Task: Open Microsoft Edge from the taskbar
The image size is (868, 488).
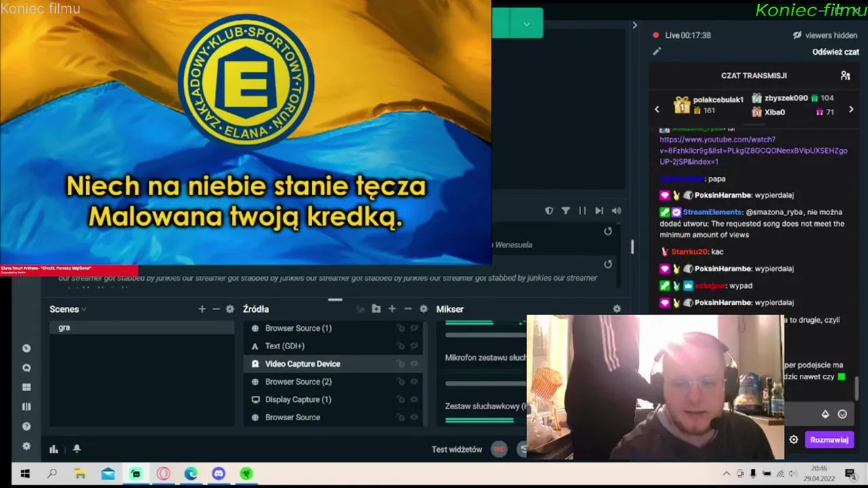Action: [191, 474]
